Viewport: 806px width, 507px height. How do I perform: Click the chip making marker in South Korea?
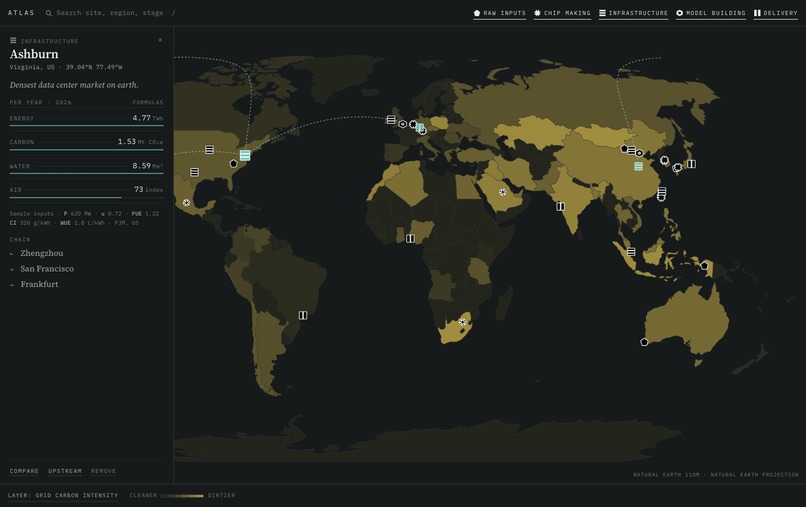click(664, 160)
